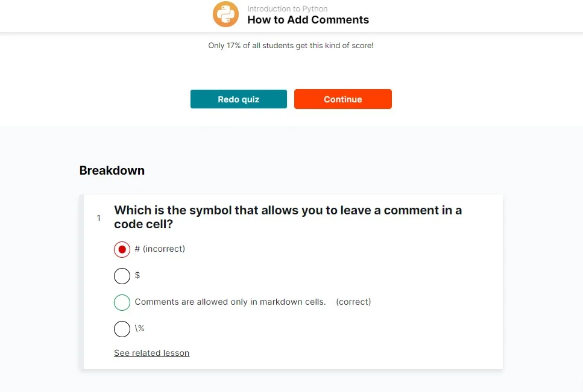Select the \% answer radio circle
Viewport: 583px width, 392px height.
(122, 329)
